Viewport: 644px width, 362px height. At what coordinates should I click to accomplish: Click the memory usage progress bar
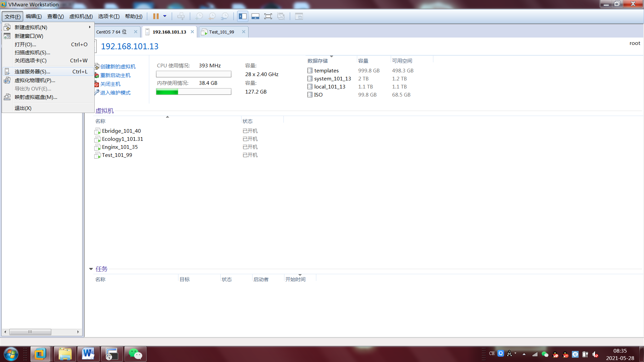(x=194, y=92)
